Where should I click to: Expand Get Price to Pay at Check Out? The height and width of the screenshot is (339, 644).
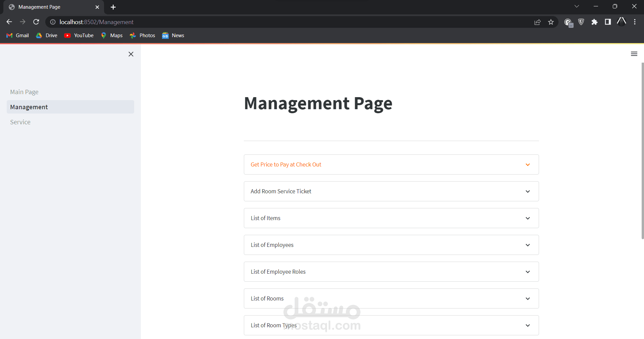pos(391,164)
